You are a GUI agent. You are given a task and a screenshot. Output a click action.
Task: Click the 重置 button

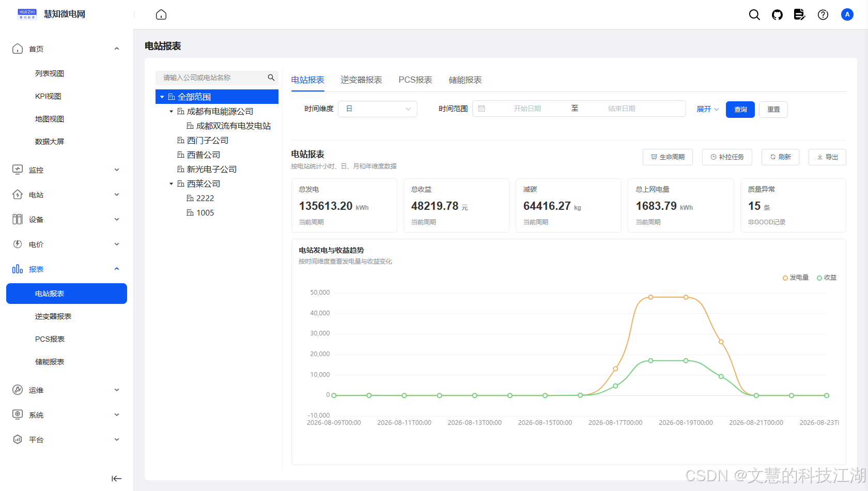(x=773, y=109)
